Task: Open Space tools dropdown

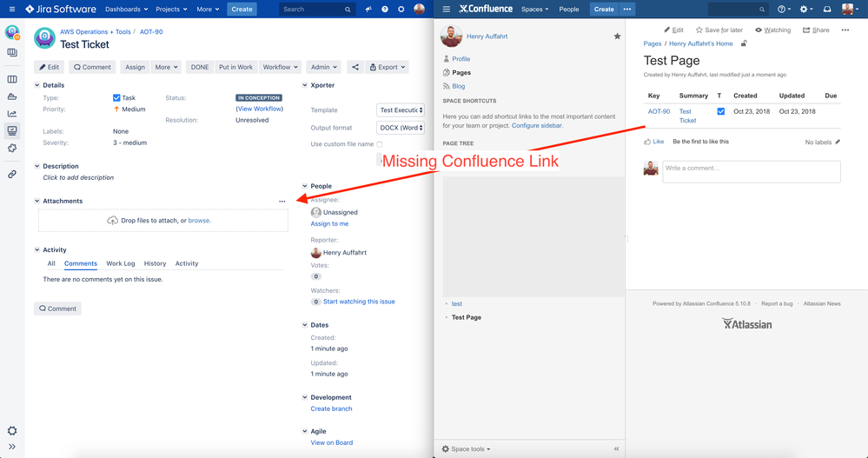Action: pos(466,448)
